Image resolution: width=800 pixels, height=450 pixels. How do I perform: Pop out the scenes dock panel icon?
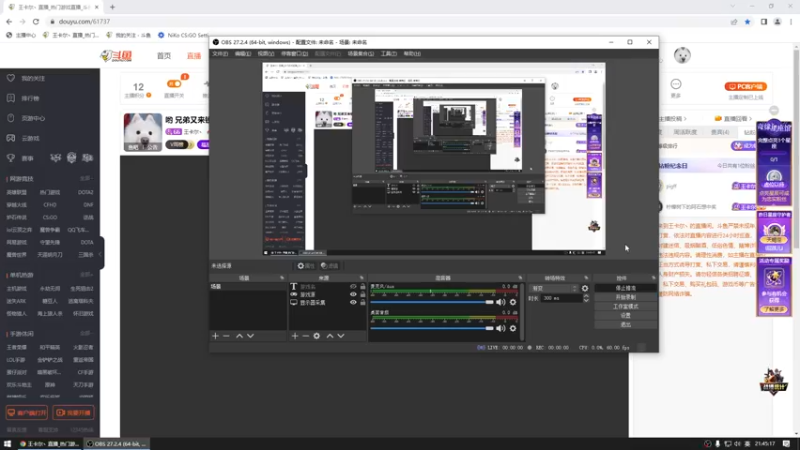[x=282, y=278]
